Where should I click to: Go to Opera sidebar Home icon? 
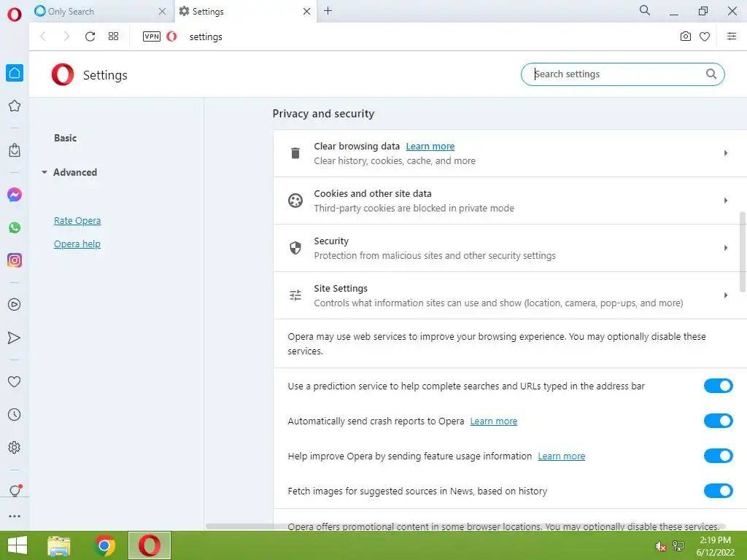coord(15,73)
